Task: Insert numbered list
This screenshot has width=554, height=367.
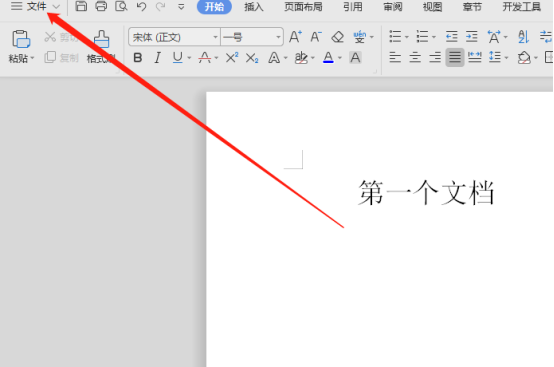Action: click(x=422, y=36)
